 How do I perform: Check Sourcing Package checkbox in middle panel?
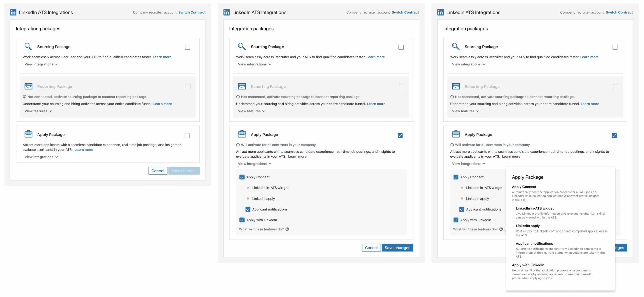click(401, 47)
